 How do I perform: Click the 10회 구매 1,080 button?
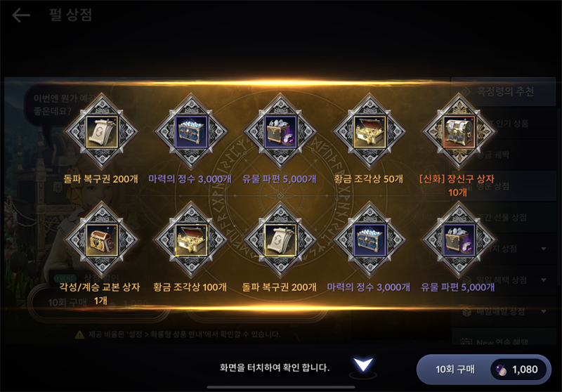click(x=483, y=370)
